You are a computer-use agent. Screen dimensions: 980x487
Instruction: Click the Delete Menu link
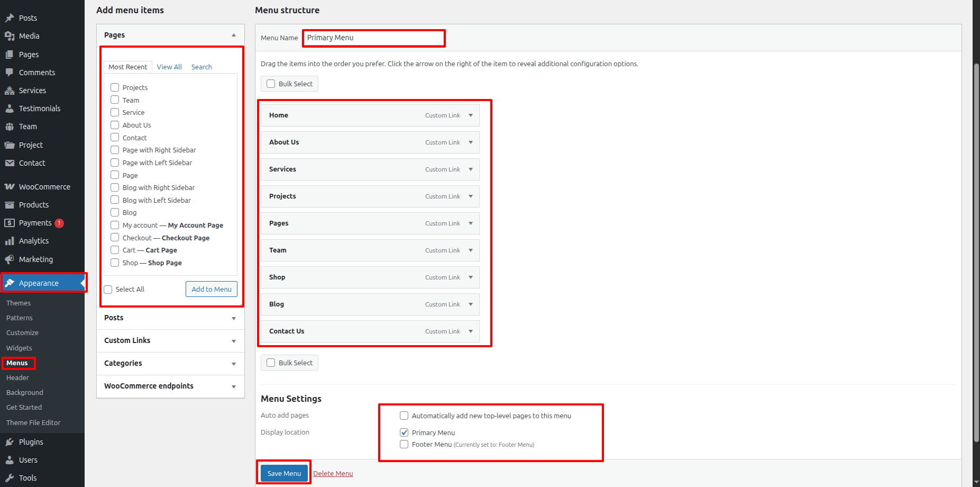pyautogui.click(x=333, y=473)
